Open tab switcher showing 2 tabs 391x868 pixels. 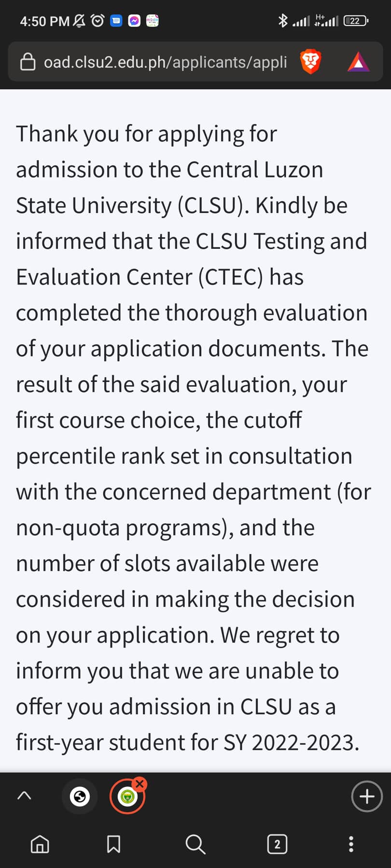[277, 844]
